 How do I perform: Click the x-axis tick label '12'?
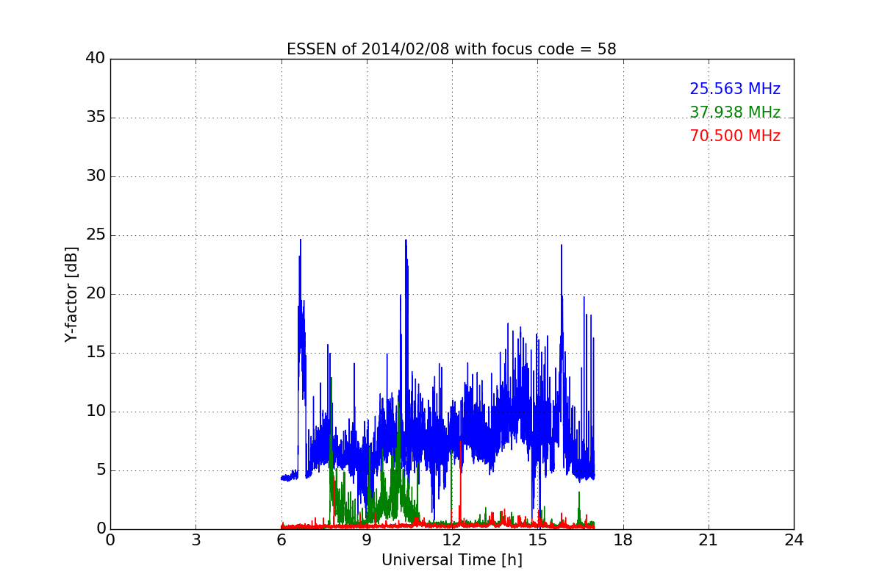click(452, 540)
